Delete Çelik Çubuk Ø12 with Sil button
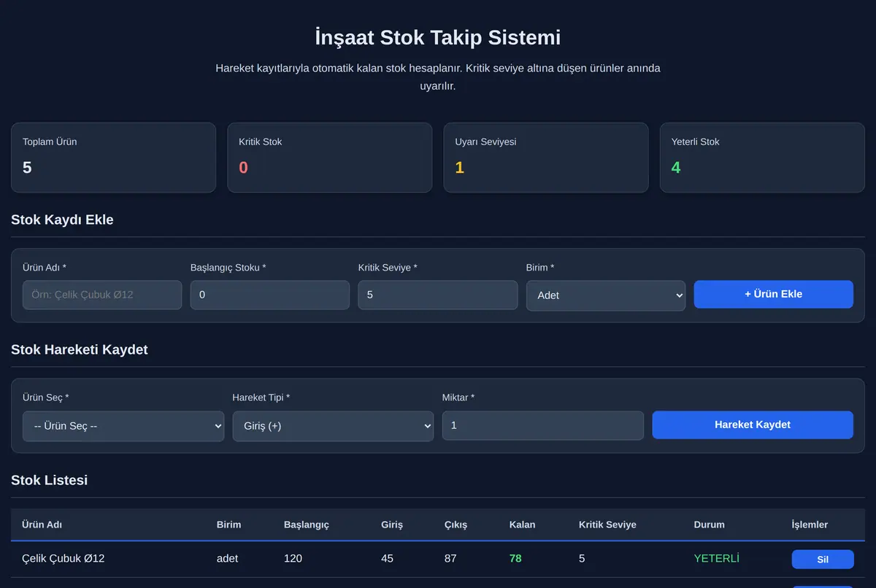The height and width of the screenshot is (588, 876). pos(823,560)
